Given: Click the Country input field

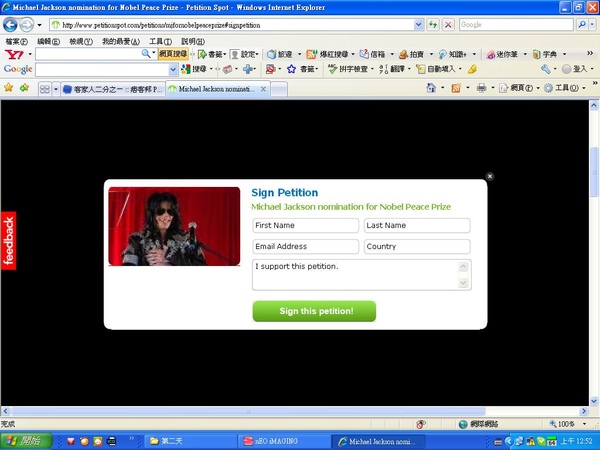Looking at the screenshot, I should coord(417,246).
